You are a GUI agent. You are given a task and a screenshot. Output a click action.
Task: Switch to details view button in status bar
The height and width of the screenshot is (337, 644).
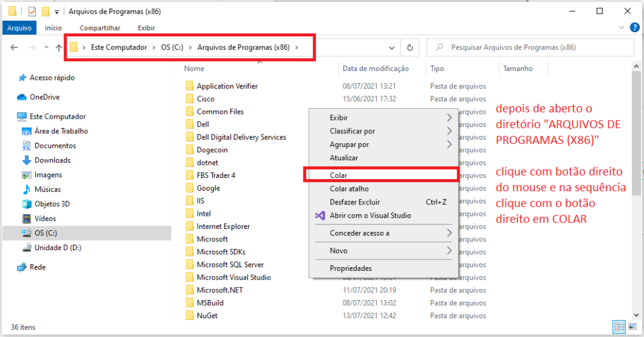[619, 327]
